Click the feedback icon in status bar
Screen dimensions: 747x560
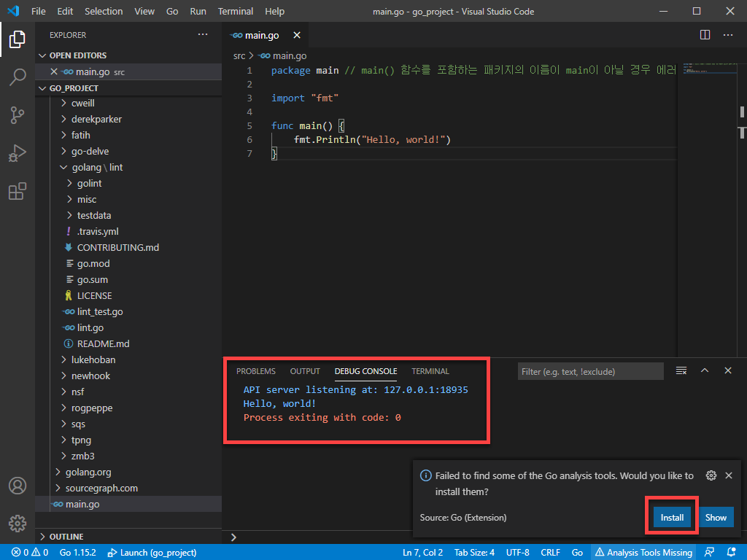point(709,553)
